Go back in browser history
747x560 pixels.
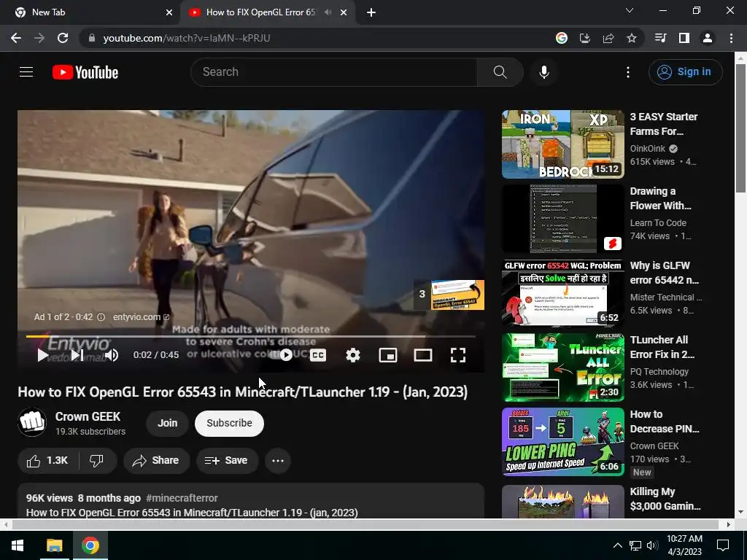click(16, 38)
